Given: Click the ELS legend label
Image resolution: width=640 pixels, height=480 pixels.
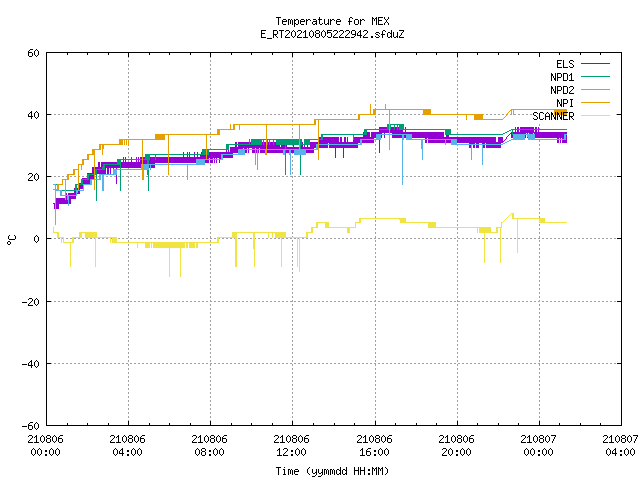Looking at the screenshot, I should point(565,64).
